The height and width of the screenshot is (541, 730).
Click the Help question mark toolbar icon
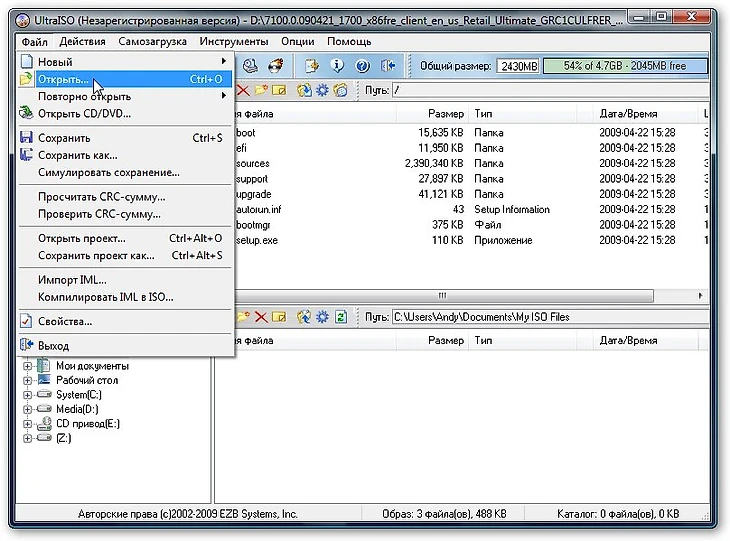pyautogui.click(x=363, y=66)
